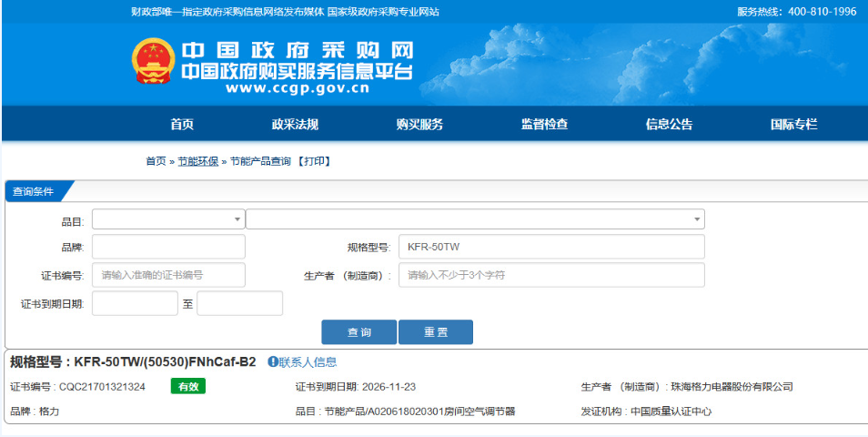Viewport: 868px width, 437px height.
Task: Click the info icon beside 联系人信息
Action: tap(272, 362)
